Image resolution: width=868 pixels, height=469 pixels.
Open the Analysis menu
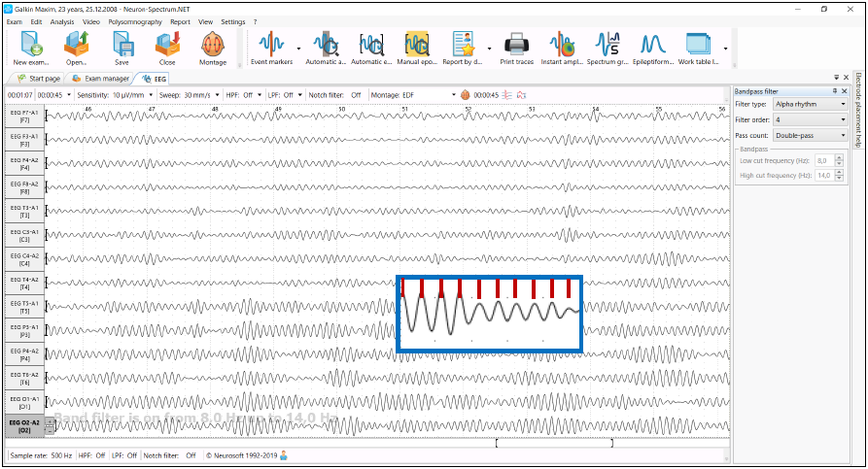coord(62,22)
